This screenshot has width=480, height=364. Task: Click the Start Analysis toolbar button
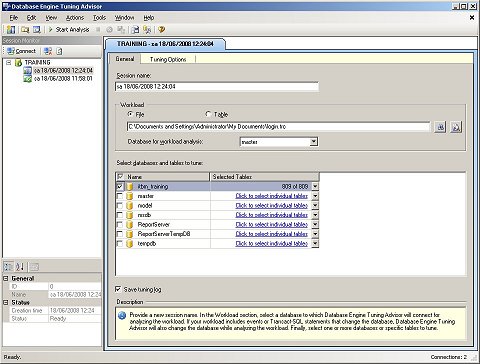click(69, 30)
